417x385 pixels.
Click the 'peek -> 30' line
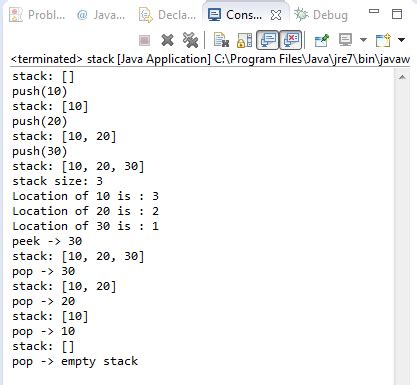(47, 241)
